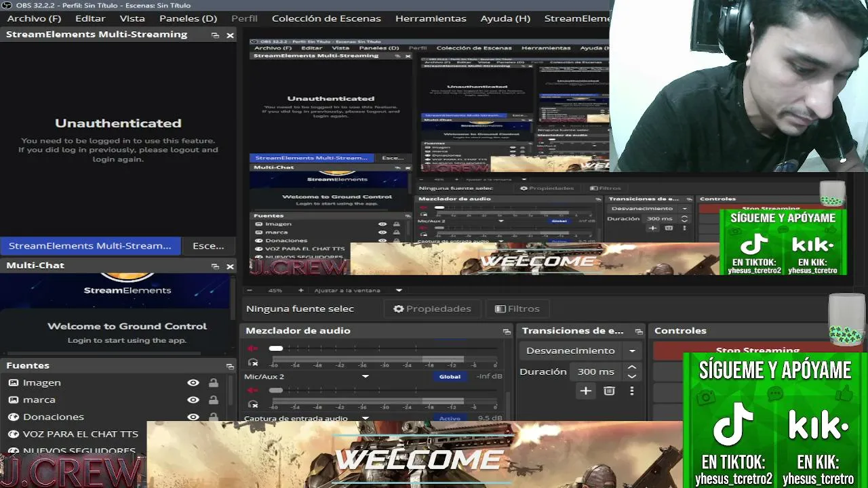Open the Editar menu
The image size is (868, 488).
tap(90, 18)
